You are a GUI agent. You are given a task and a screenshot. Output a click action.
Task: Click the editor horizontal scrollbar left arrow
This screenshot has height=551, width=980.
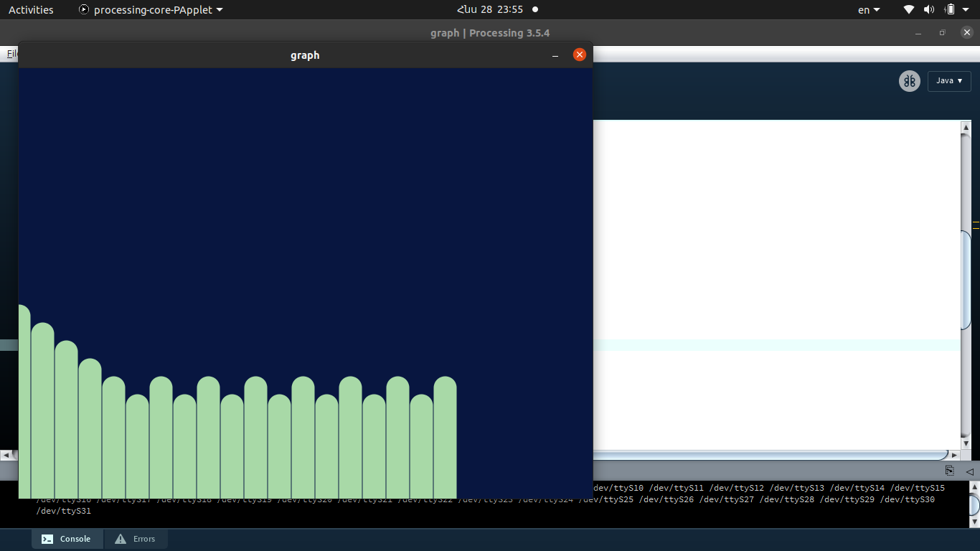pos(6,455)
